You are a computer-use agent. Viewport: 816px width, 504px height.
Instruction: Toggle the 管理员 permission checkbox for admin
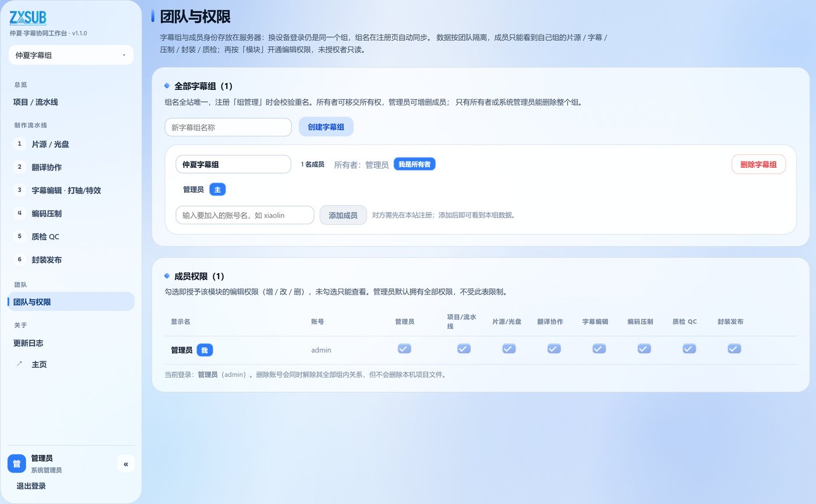405,348
